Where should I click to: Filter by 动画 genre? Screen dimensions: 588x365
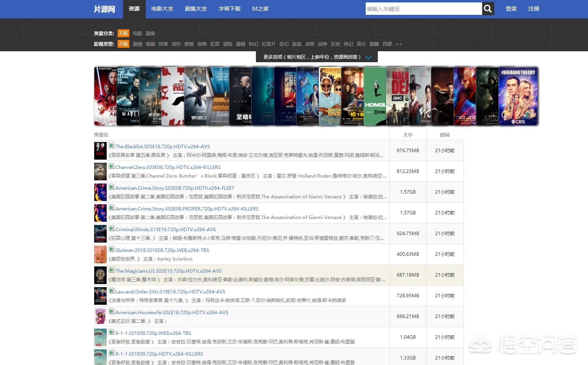[310, 44]
